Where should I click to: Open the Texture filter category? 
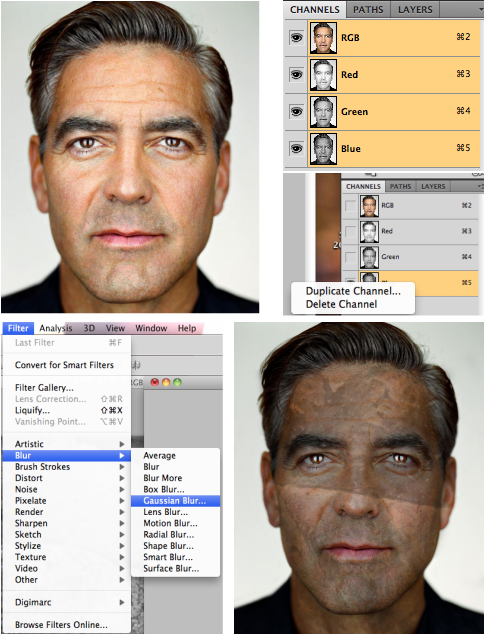pos(67,557)
